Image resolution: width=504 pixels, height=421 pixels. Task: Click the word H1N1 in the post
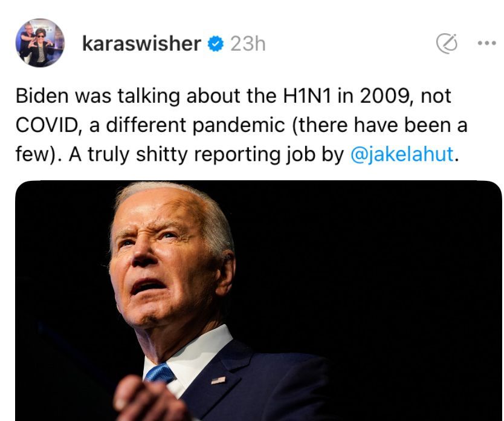click(x=306, y=96)
